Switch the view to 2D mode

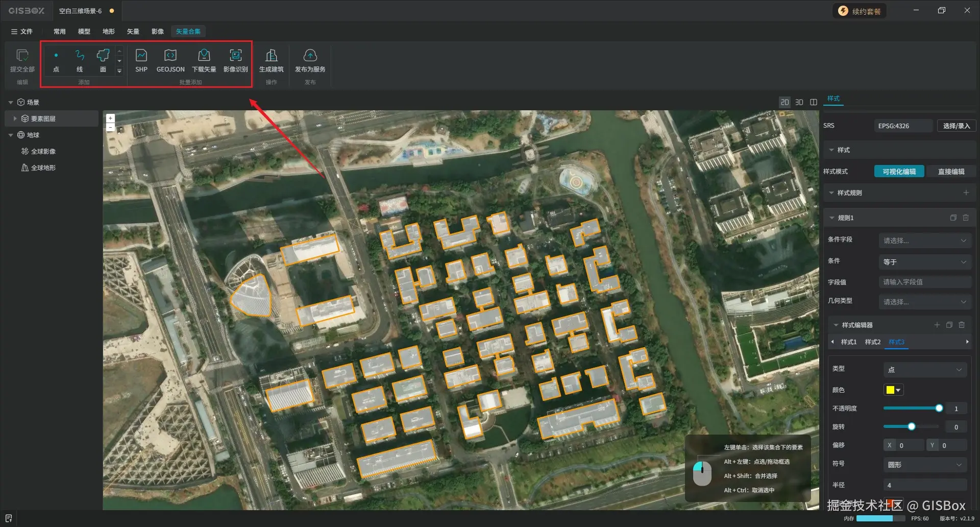click(785, 102)
